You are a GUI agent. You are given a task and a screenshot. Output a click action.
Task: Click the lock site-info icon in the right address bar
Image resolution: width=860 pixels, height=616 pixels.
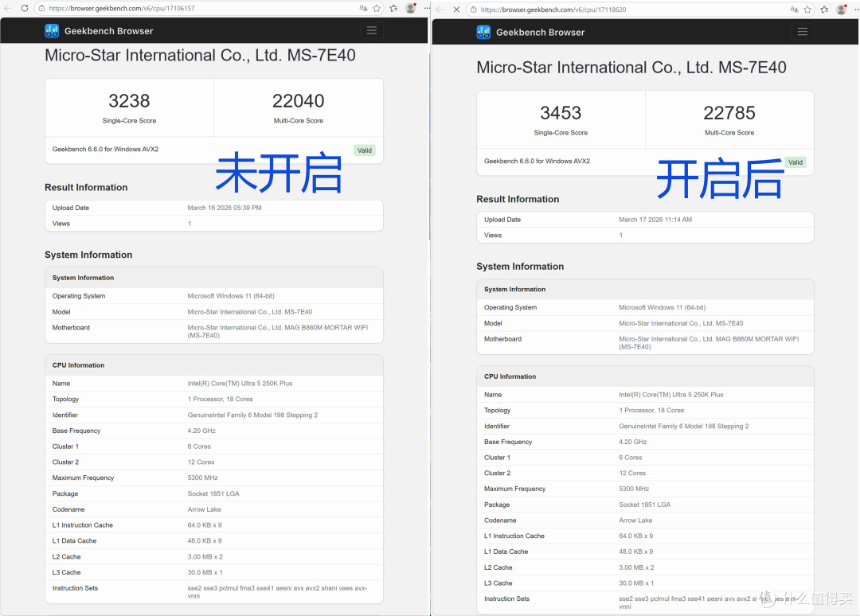coord(473,10)
